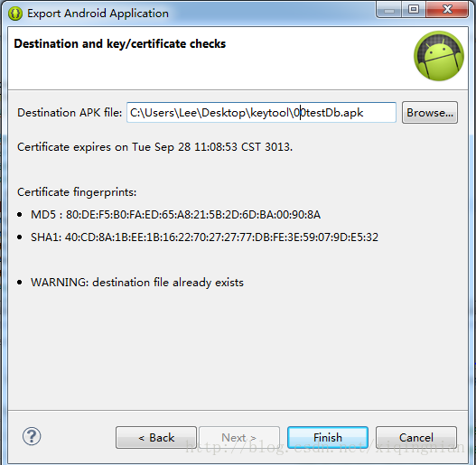Select the SHA1 fingerprint line
Image resolution: width=476 pixels, height=465 pixels.
[x=204, y=237]
